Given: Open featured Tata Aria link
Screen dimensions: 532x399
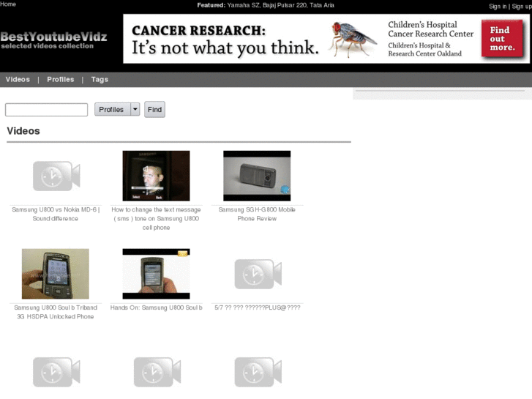Looking at the screenshot, I should [x=322, y=5].
